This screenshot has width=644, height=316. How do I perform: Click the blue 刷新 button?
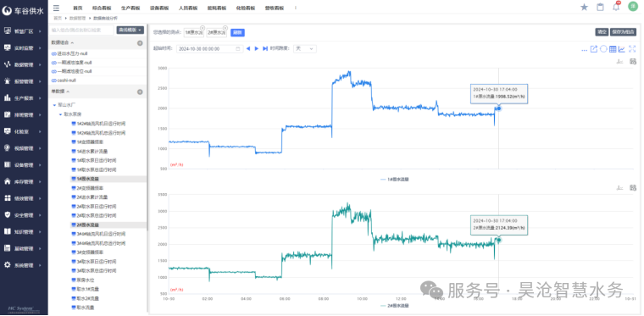(x=237, y=32)
